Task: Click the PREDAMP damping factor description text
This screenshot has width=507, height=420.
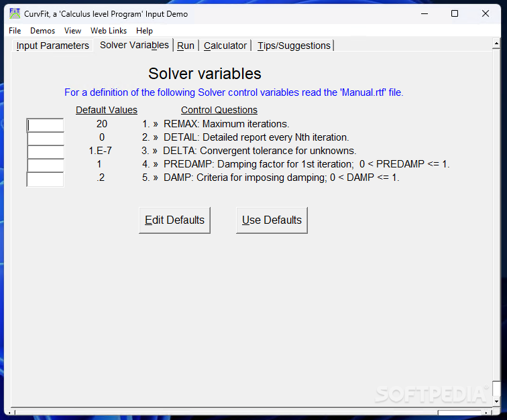Action: (306, 164)
